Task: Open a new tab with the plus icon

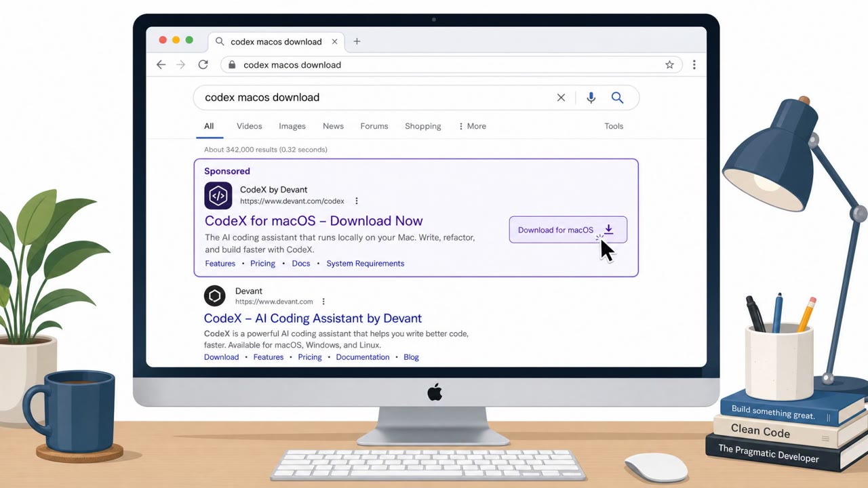Action: click(x=357, y=41)
